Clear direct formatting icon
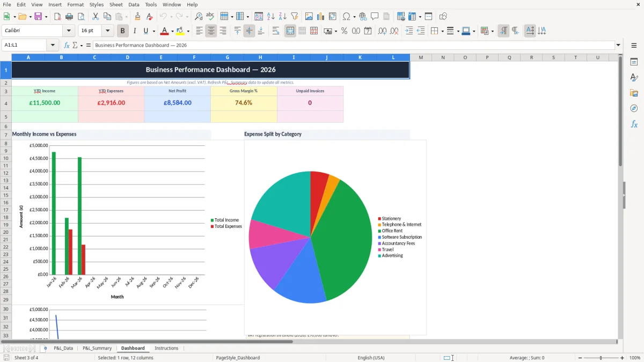This screenshot has width=644, height=362. point(149,17)
